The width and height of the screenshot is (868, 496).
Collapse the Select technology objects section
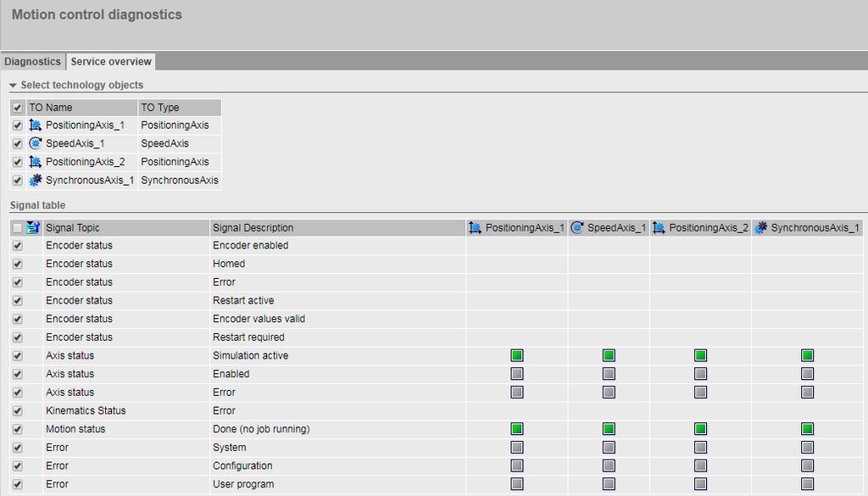pyautogui.click(x=13, y=86)
